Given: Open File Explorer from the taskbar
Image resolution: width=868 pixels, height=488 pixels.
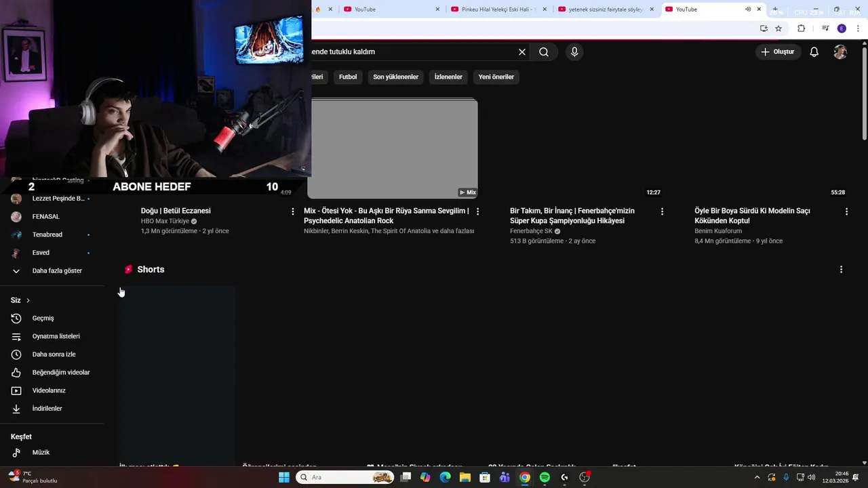Looking at the screenshot, I should point(465,477).
